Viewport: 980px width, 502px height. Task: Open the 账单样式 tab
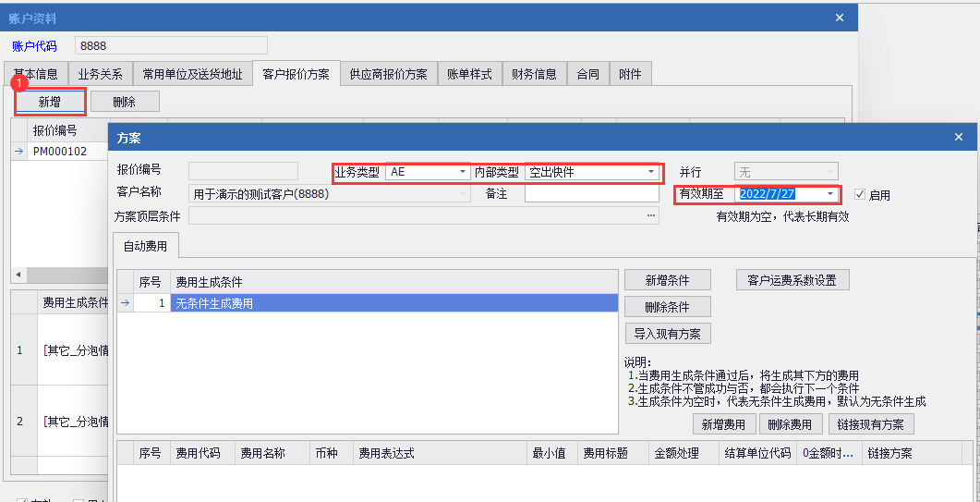pos(469,74)
